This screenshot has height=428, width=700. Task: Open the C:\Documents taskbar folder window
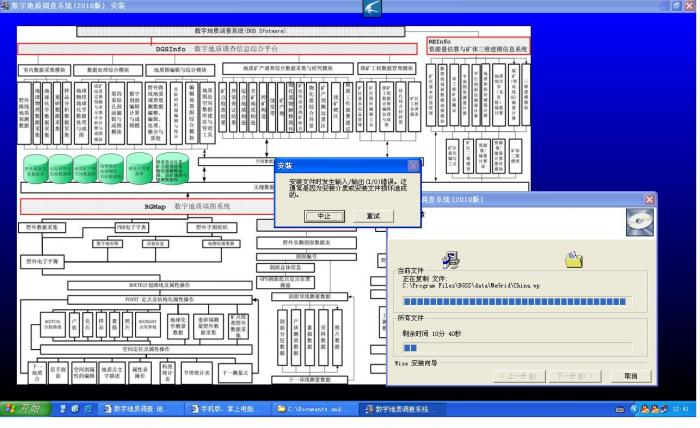point(313,409)
